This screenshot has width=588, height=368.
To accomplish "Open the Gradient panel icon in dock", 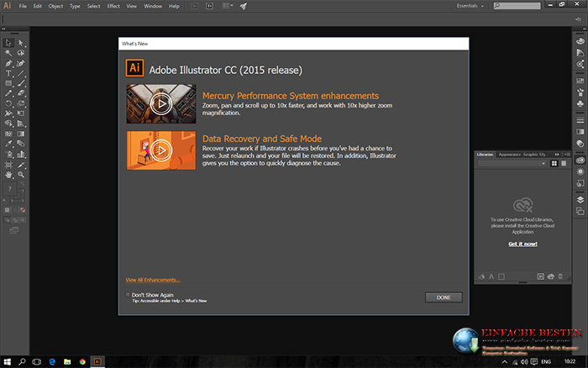I will tap(580, 132).
